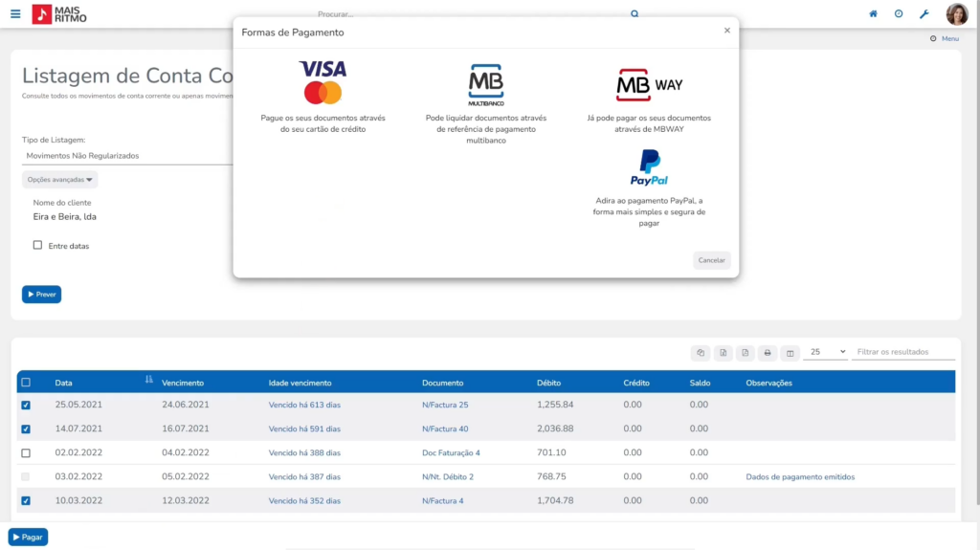Image resolution: width=980 pixels, height=550 pixels.
Task: Click the sort icon on Data column
Action: [x=148, y=380]
